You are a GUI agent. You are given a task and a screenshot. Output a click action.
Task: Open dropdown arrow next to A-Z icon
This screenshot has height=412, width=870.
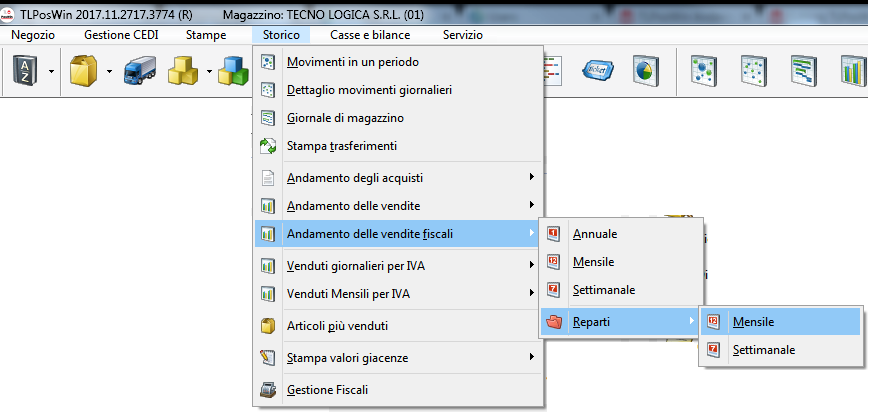tap(49, 71)
